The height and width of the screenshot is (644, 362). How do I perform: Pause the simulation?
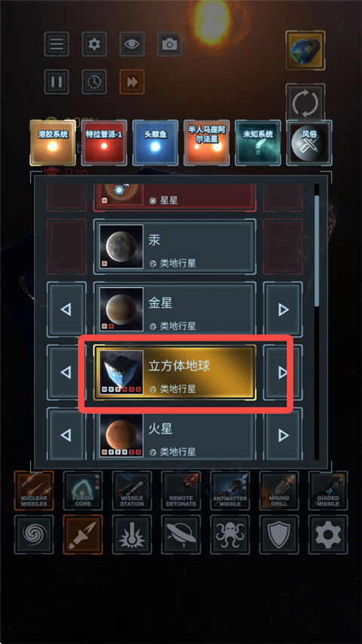(57, 81)
